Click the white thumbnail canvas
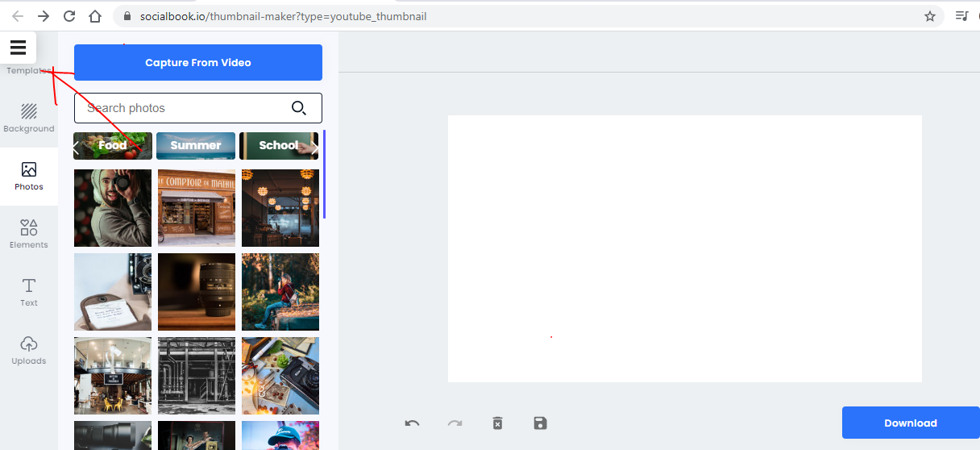Screen dimensions: 980x450 click(x=685, y=248)
